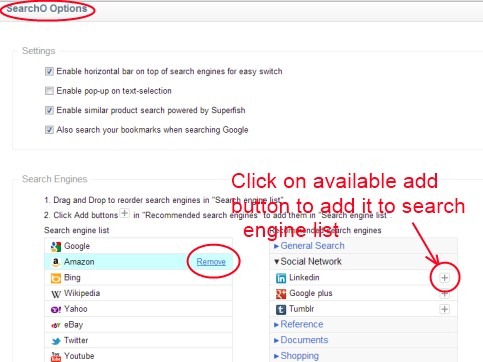Viewport: 483px width, 362px height.
Task: Click the Yahoo icon in the list
Action: click(x=56, y=309)
